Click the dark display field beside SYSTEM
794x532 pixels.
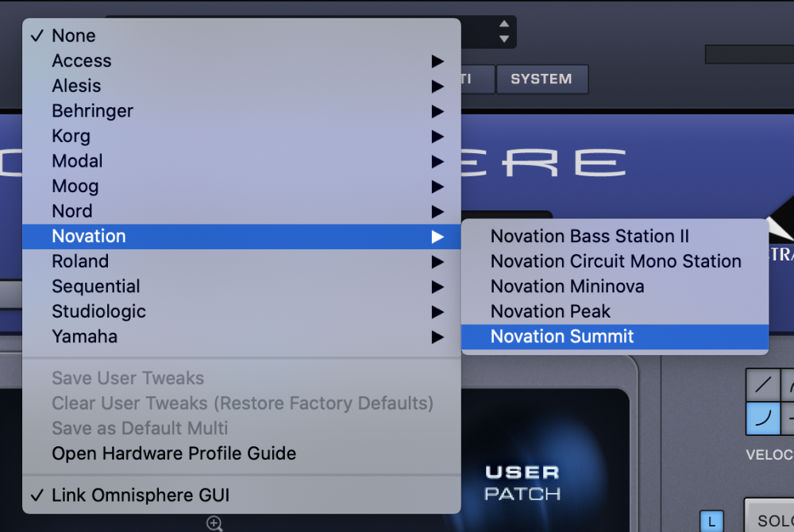coord(750,54)
